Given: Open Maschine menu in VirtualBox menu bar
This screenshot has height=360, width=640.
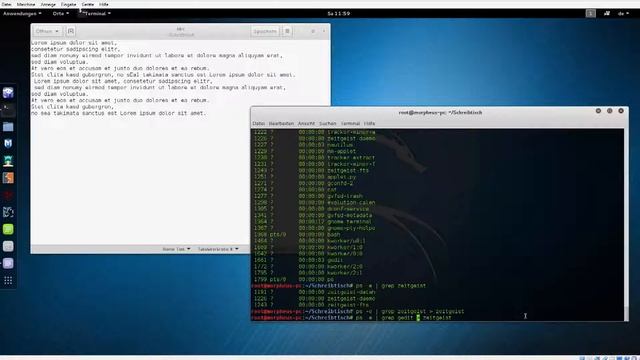Looking at the screenshot, I should (26, 4).
